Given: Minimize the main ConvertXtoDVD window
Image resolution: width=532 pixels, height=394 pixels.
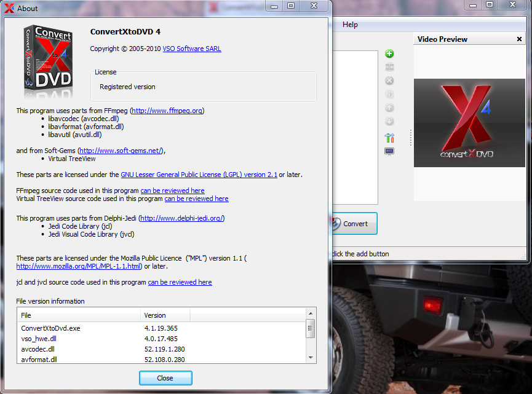Looking at the screenshot, I should (473, 5).
